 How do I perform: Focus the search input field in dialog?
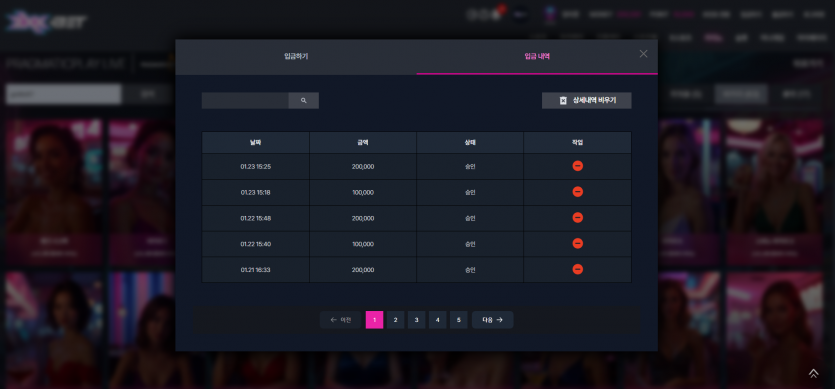click(245, 100)
